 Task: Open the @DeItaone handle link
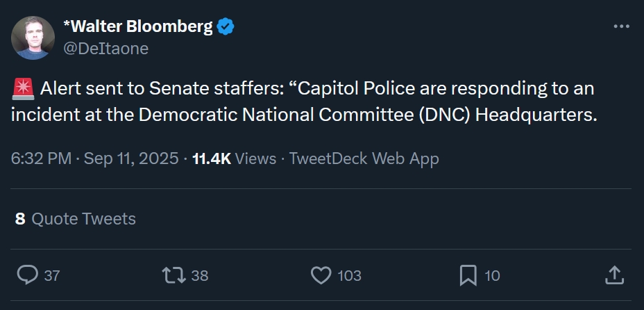point(105,48)
